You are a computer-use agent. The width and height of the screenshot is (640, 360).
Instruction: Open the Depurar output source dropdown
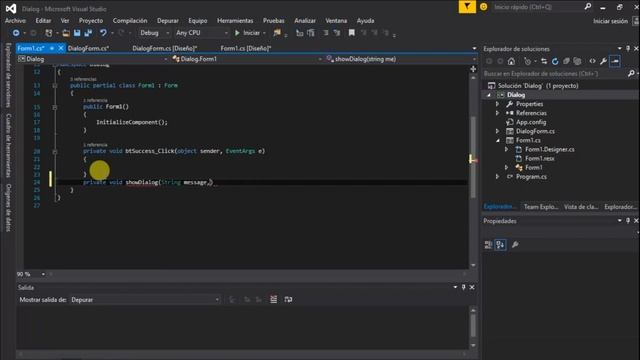pos(145,300)
